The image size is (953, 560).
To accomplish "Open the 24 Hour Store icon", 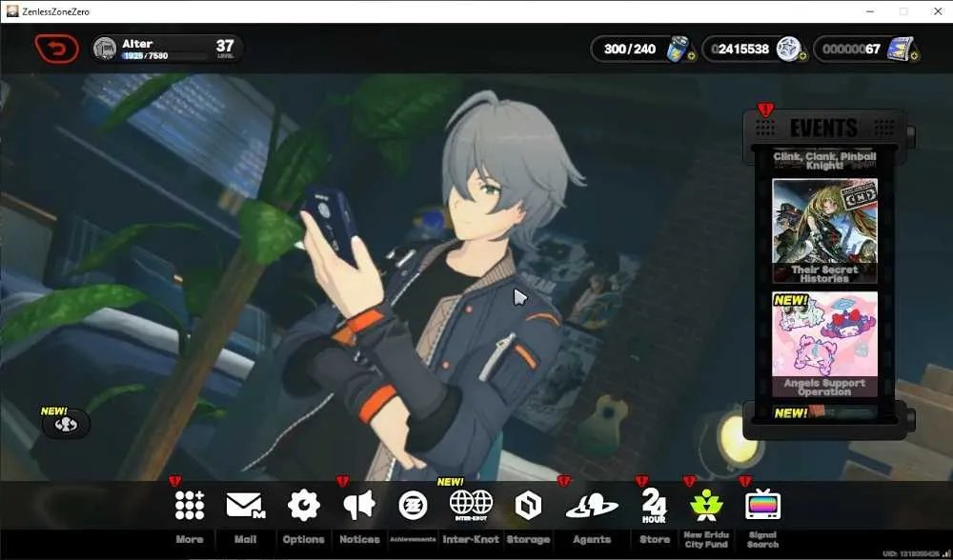I will [x=654, y=506].
